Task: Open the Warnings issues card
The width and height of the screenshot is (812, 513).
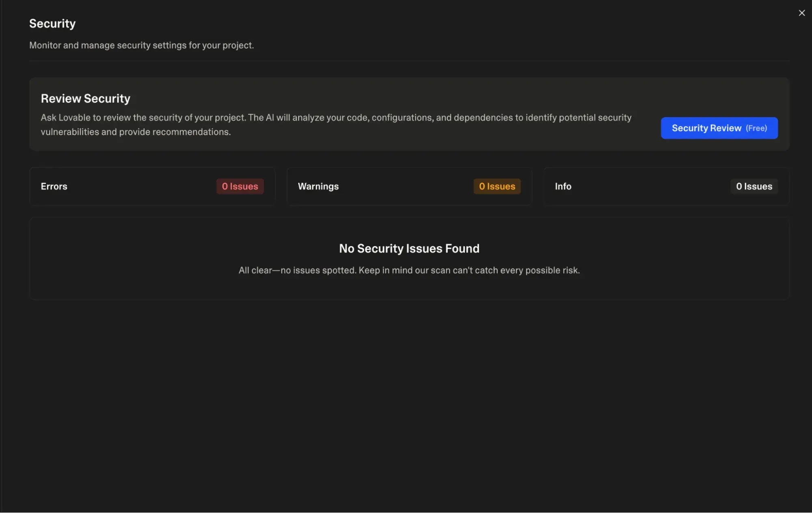Action: (x=409, y=186)
